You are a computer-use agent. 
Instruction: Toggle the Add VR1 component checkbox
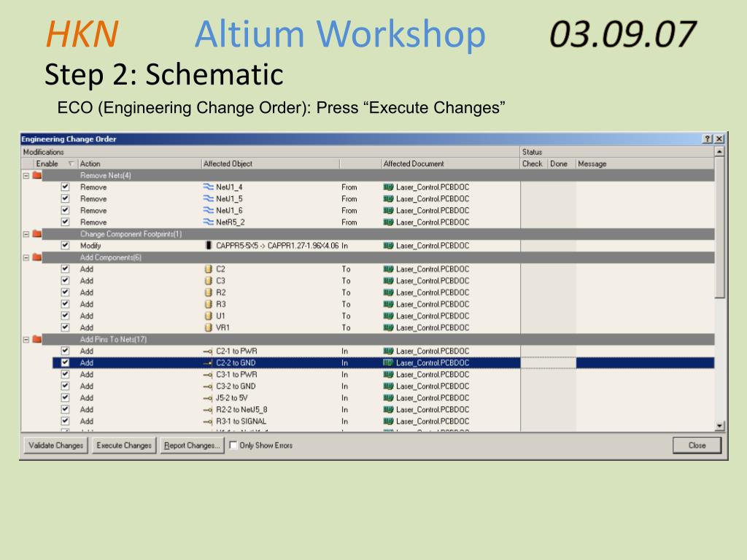(65, 327)
